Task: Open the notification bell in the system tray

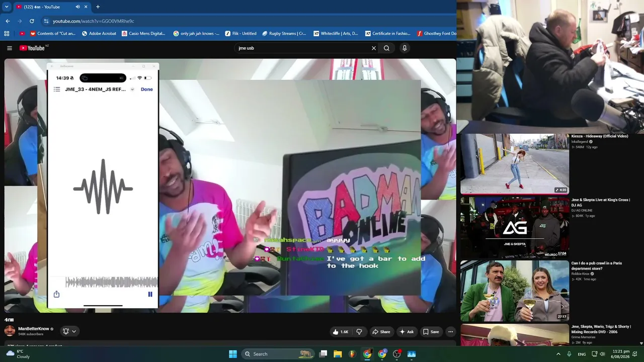Action: (x=636, y=354)
